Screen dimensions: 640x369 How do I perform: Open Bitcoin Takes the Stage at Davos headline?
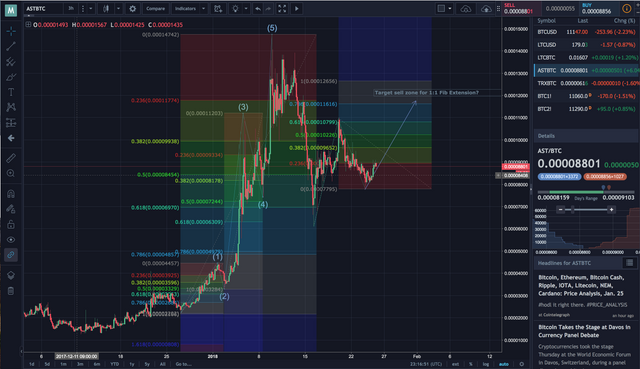tap(584, 331)
